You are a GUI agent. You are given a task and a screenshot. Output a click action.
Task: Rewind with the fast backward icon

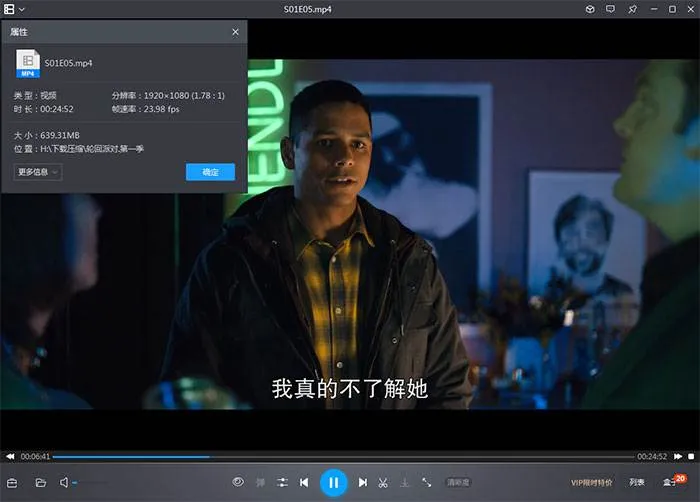(10, 456)
